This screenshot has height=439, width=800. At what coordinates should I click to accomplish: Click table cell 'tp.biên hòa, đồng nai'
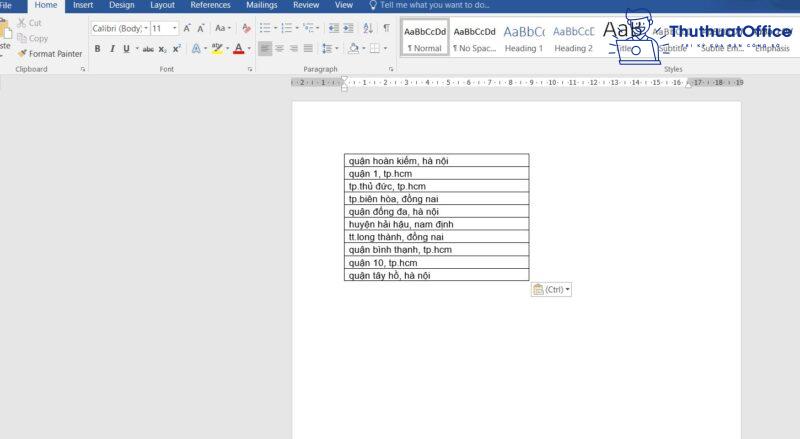point(437,199)
